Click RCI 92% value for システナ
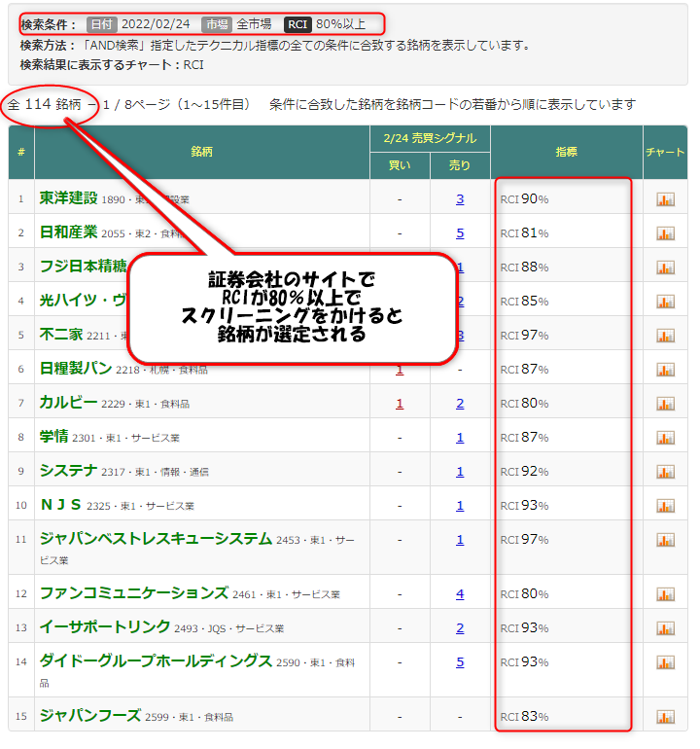700x749 pixels. (524, 472)
